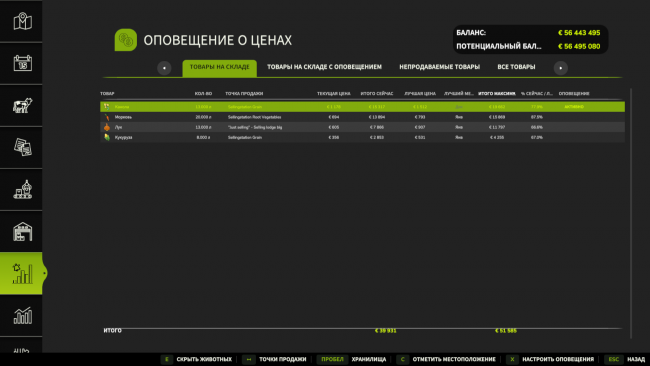
Task: Click the canola crop icon
Action: tap(107, 107)
